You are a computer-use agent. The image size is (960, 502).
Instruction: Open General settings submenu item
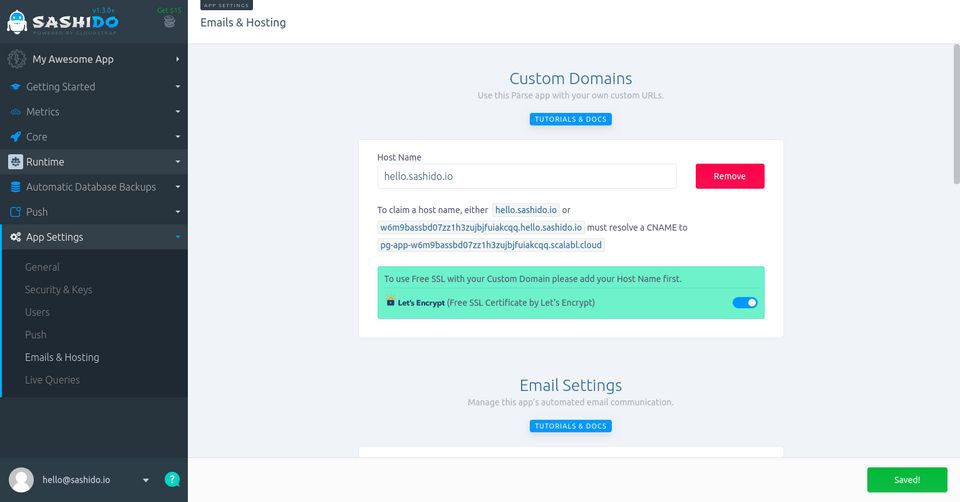tap(42, 267)
